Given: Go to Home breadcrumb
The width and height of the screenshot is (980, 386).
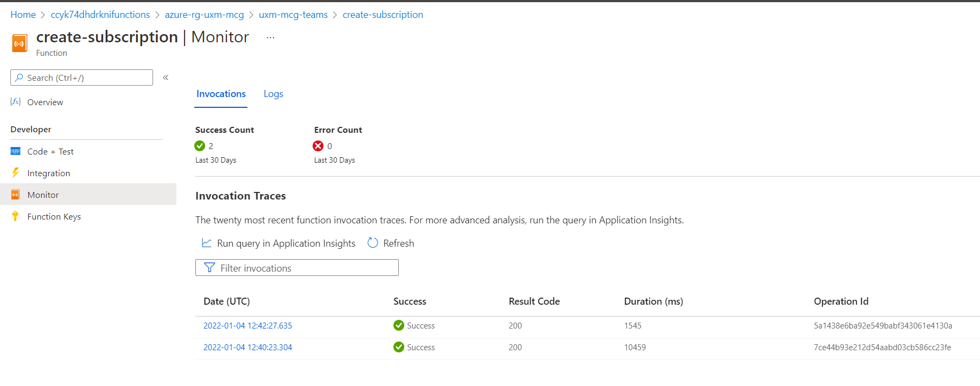Looking at the screenshot, I should click(x=23, y=15).
